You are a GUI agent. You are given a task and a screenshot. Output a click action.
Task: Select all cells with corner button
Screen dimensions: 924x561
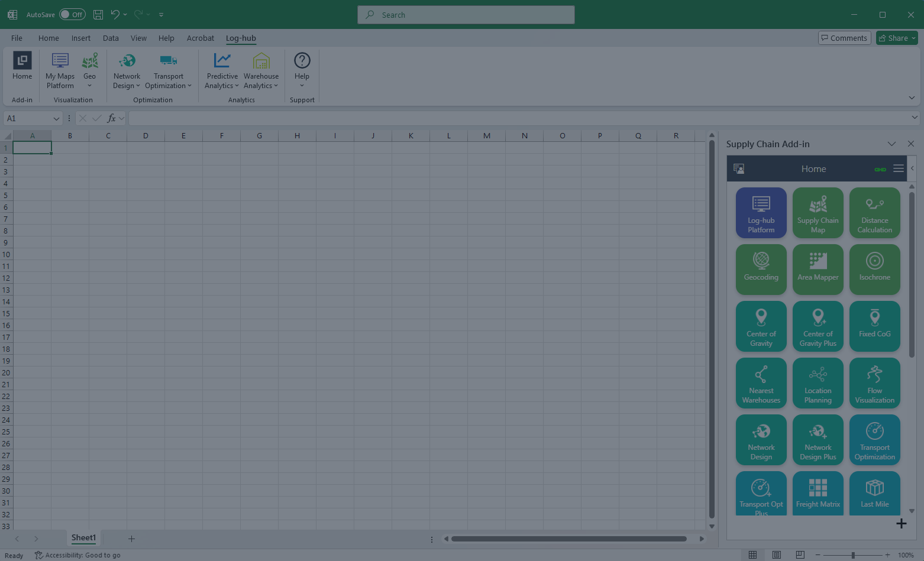(7, 135)
